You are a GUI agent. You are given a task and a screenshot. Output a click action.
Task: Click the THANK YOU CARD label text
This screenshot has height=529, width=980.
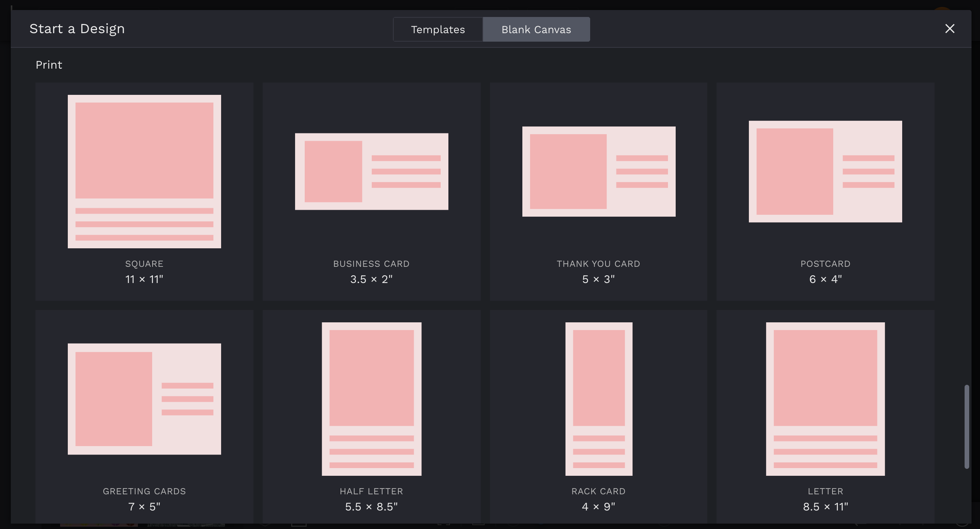(598, 264)
